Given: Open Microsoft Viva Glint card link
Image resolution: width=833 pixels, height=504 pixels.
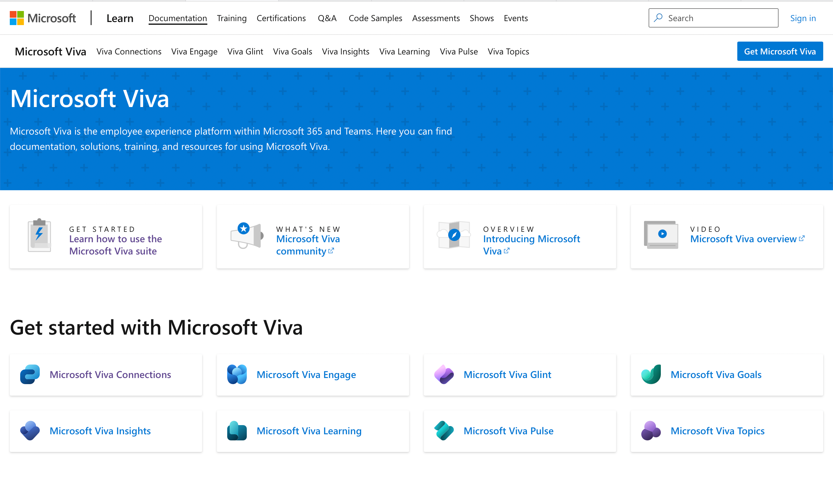Looking at the screenshot, I should point(507,375).
